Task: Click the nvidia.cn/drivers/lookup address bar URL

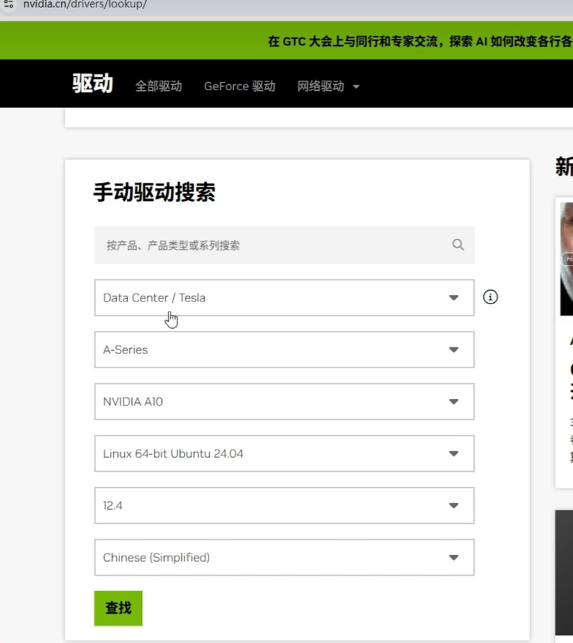Action: coord(84,5)
